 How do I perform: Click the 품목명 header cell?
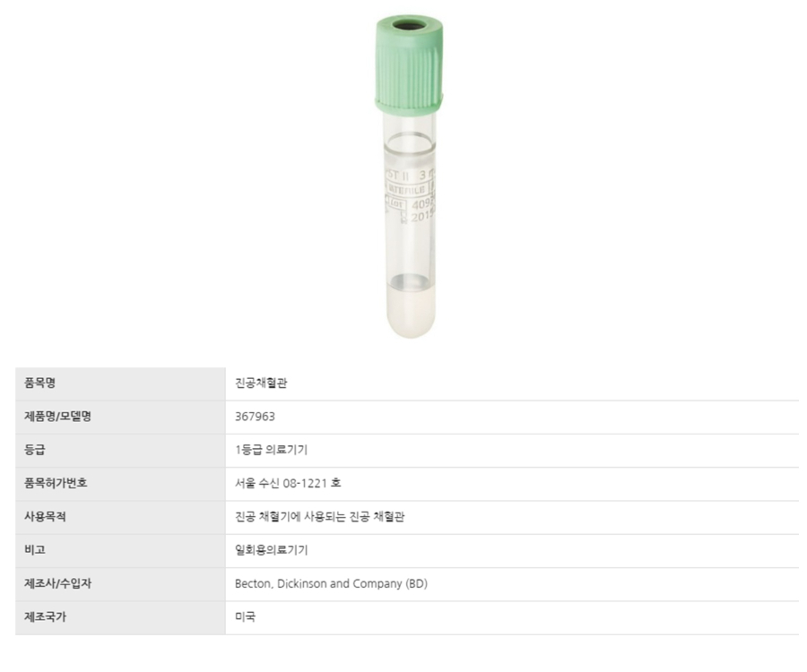pos(41,383)
